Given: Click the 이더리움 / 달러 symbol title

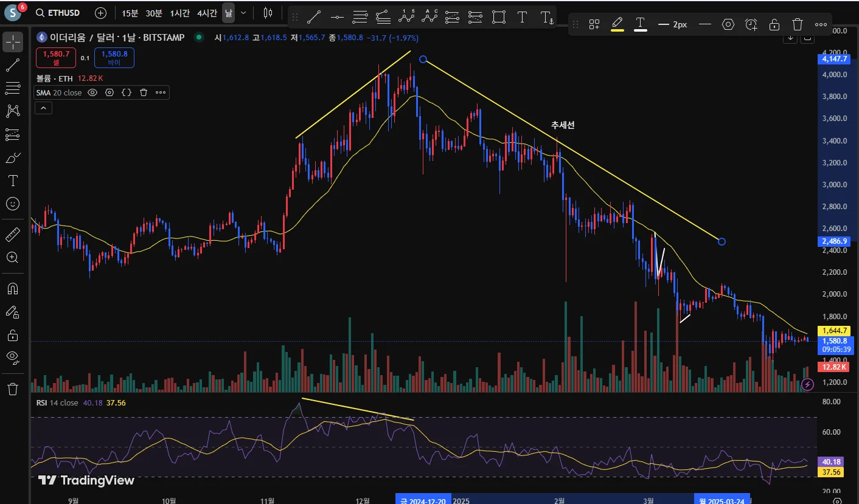Looking at the screenshot, I should tap(117, 37).
